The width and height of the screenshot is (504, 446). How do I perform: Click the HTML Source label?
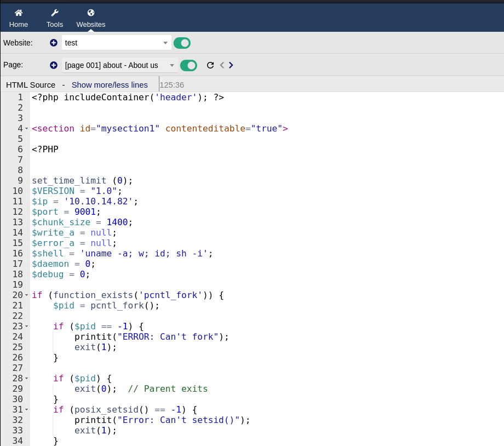click(x=31, y=85)
